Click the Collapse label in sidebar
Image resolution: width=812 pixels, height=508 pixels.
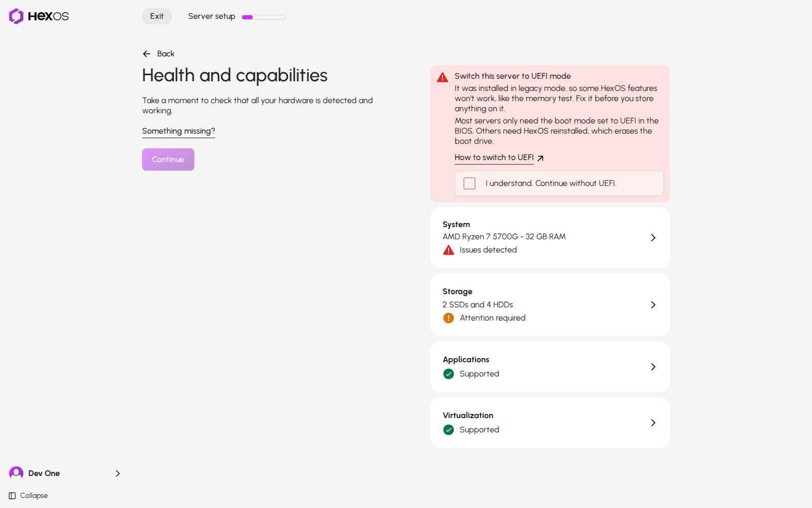(34, 496)
